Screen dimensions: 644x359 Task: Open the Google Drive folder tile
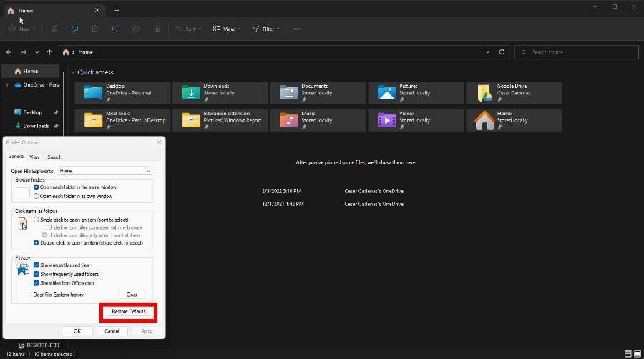(513, 93)
